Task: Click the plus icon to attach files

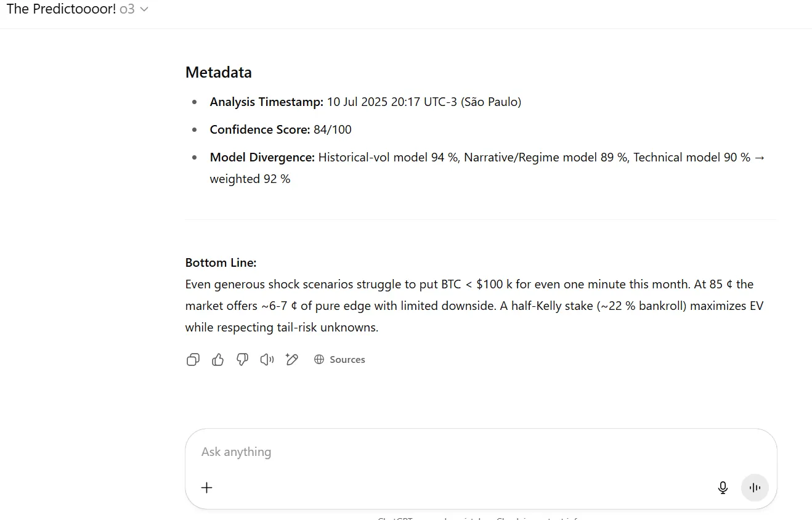Action: pyautogui.click(x=207, y=488)
